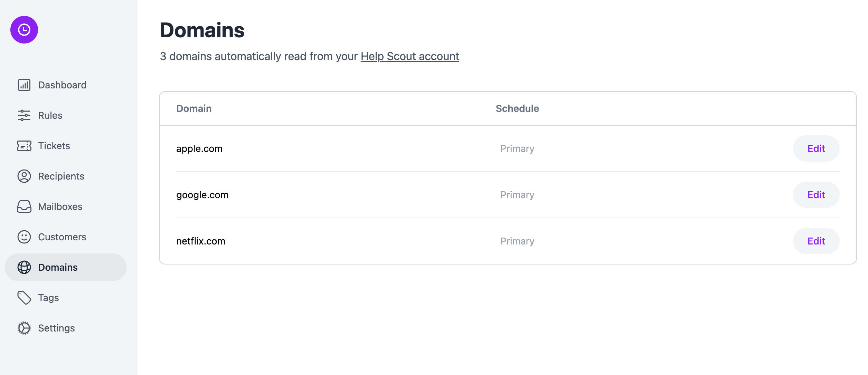
Task: Click the Customers smiley face icon
Action: point(24,237)
